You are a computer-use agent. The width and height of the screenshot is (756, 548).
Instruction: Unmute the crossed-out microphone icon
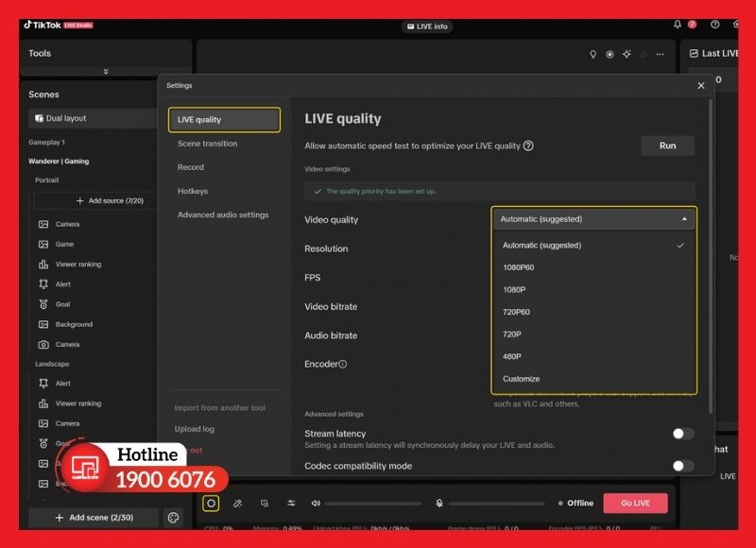click(x=439, y=504)
